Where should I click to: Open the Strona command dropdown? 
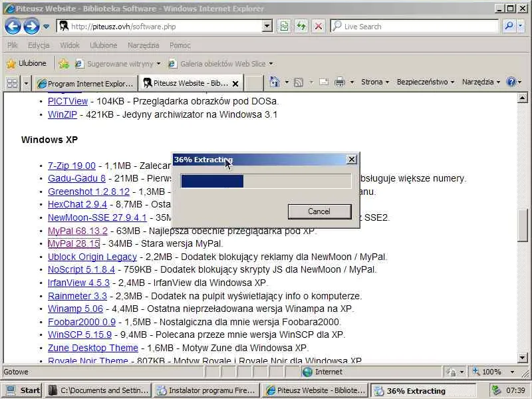(x=375, y=82)
